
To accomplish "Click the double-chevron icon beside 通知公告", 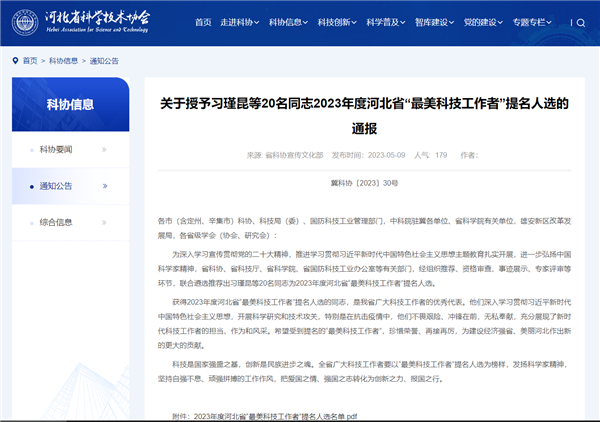I will (104, 186).
